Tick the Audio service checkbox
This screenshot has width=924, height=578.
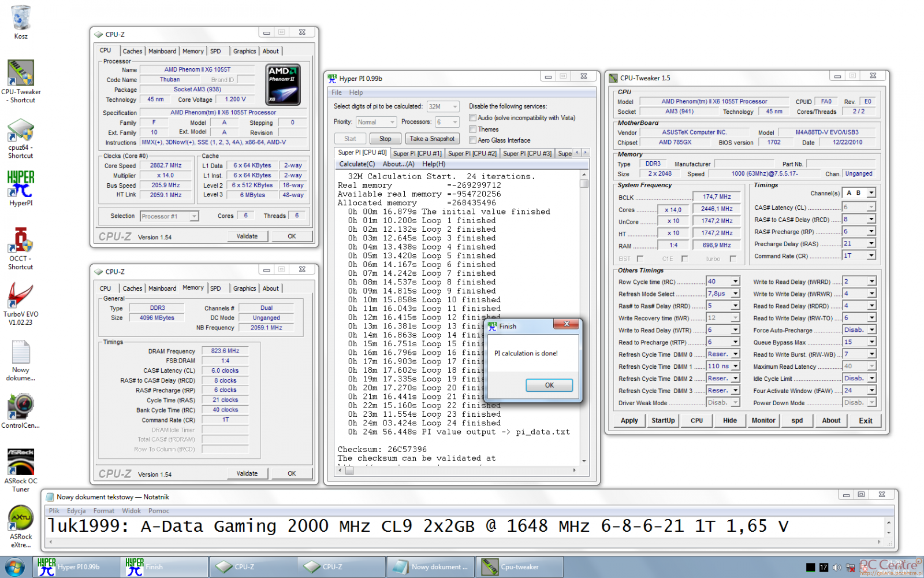[x=472, y=118]
